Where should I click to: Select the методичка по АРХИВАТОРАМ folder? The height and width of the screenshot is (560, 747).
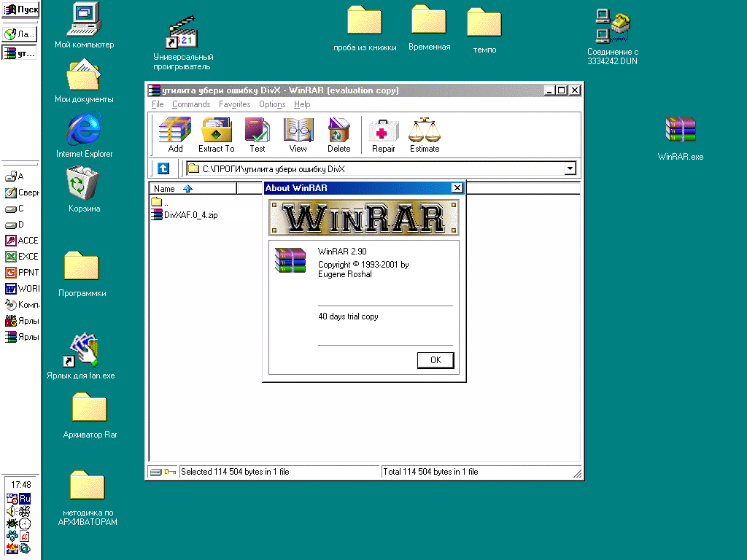(x=88, y=498)
